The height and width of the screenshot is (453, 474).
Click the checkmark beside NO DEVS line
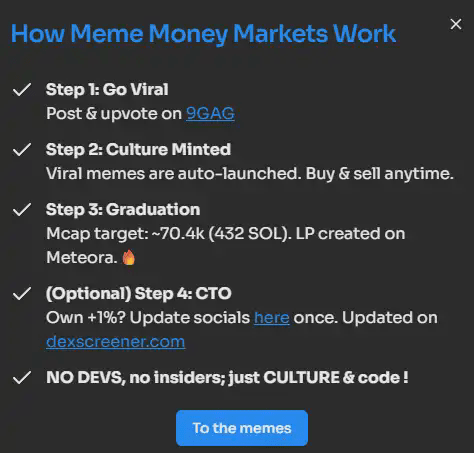point(22,378)
